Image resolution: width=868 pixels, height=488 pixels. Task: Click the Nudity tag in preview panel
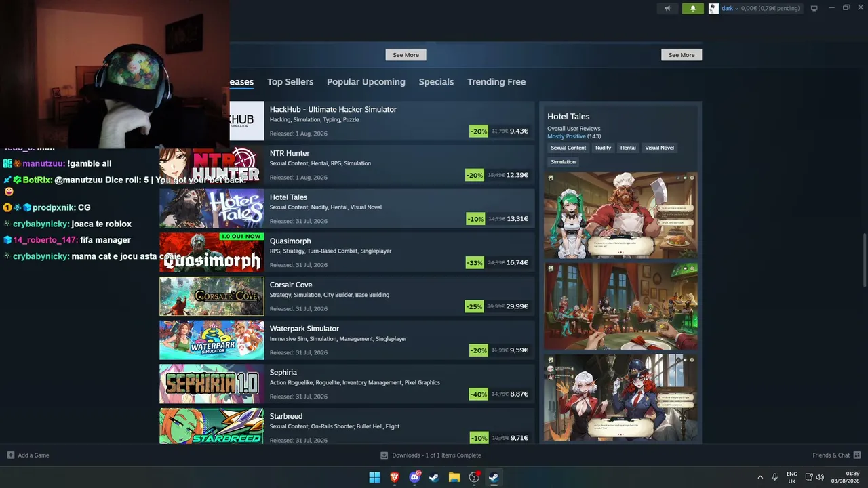pos(603,148)
